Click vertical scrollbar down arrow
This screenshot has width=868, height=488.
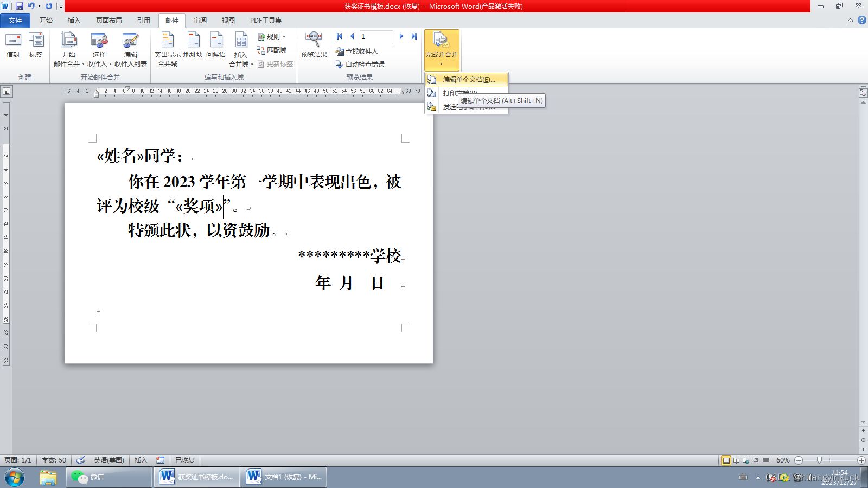click(863, 422)
